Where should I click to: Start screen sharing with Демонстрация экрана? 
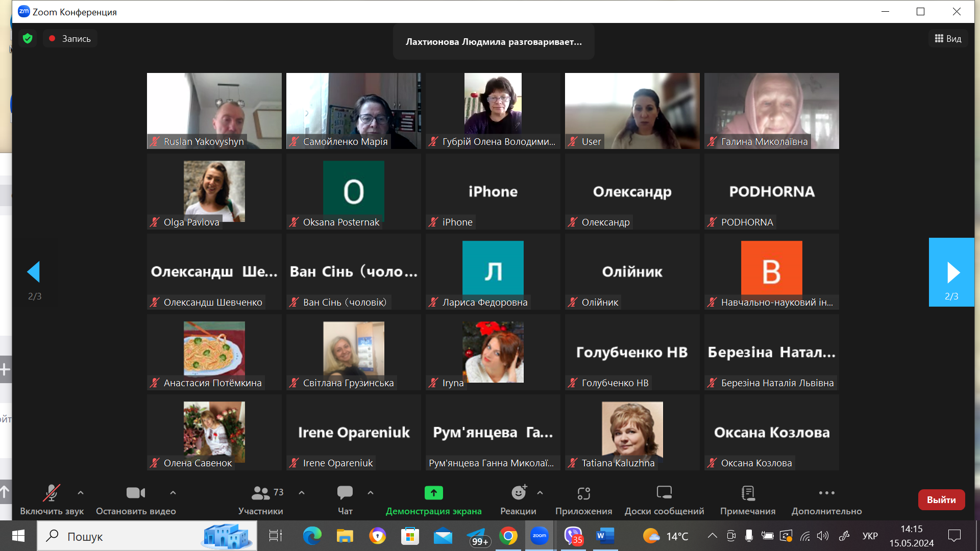click(433, 493)
